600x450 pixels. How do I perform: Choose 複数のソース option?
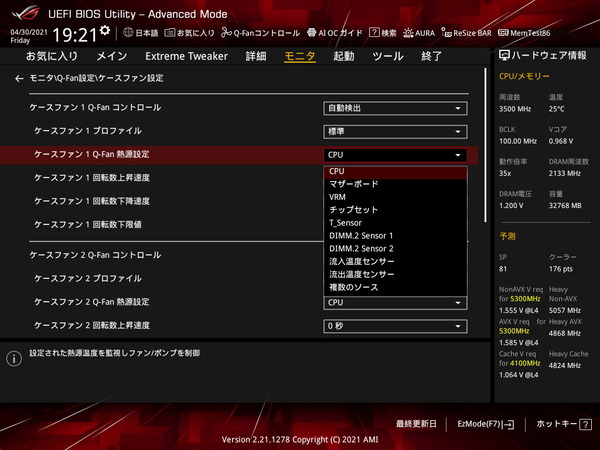[x=395, y=287]
